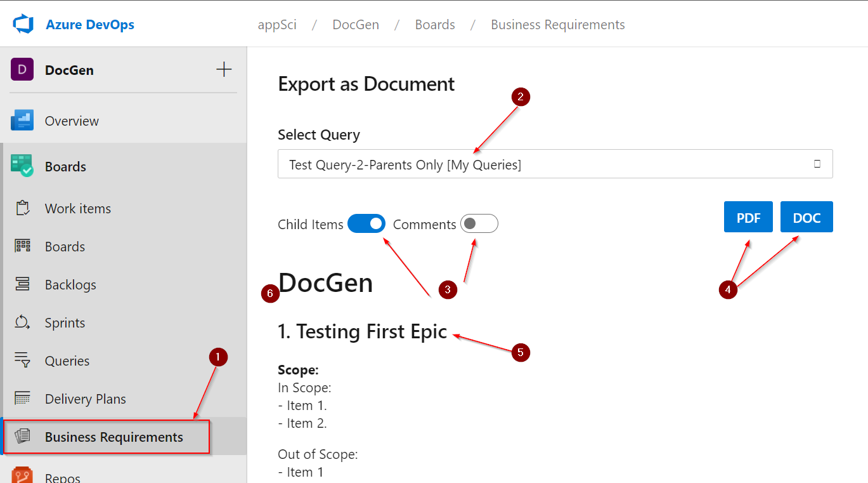Disable the Child Items toggle
Screen dimensions: 868x483
pos(366,223)
